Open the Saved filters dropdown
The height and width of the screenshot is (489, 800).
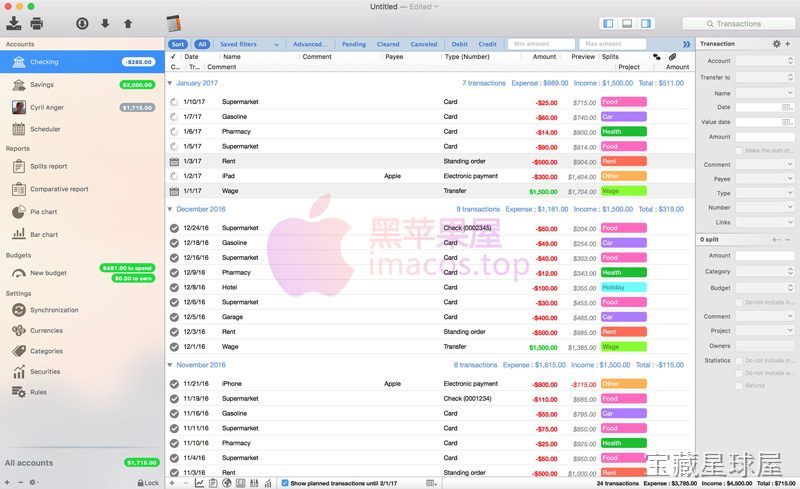[249, 44]
